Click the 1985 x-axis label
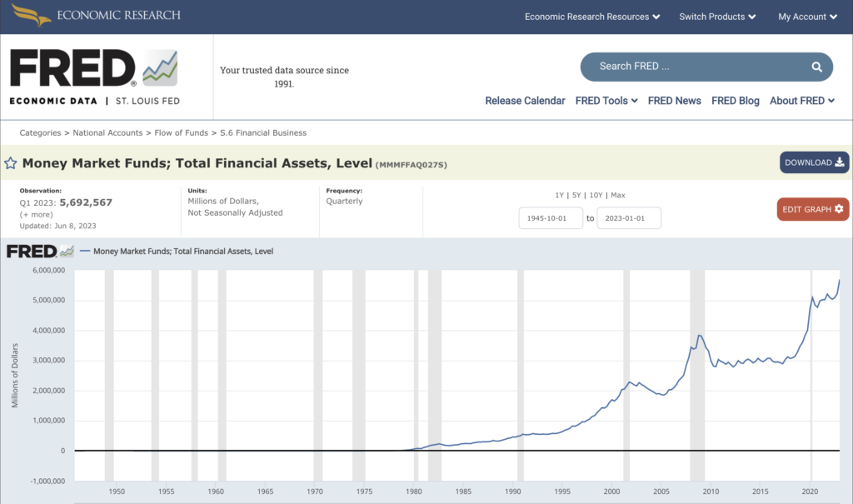Viewport: 853px width, 504px height. click(463, 492)
